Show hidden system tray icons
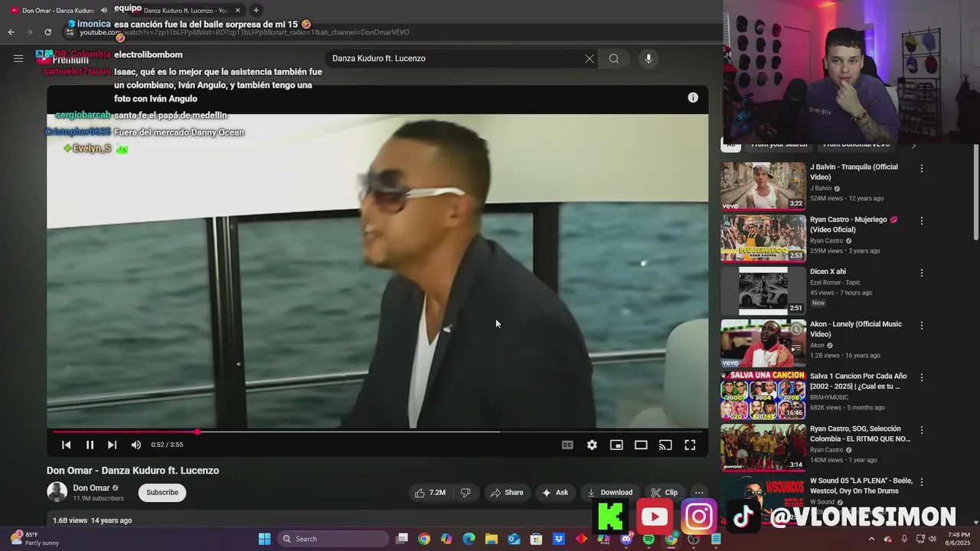The width and height of the screenshot is (980, 551). click(871, 539)
